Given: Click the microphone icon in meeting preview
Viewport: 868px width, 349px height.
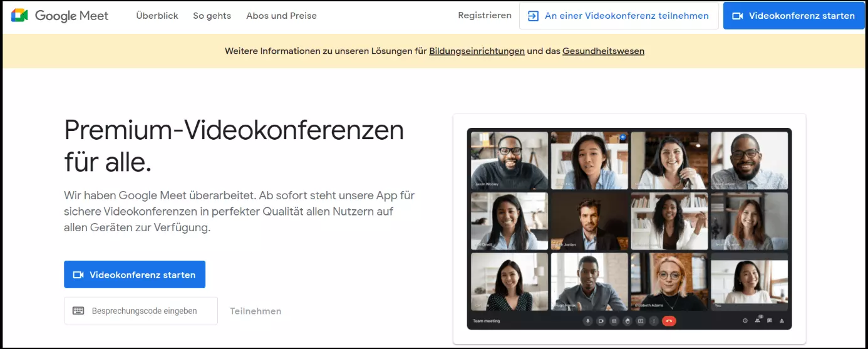Looking at the screenshot, I should [587, 321].
